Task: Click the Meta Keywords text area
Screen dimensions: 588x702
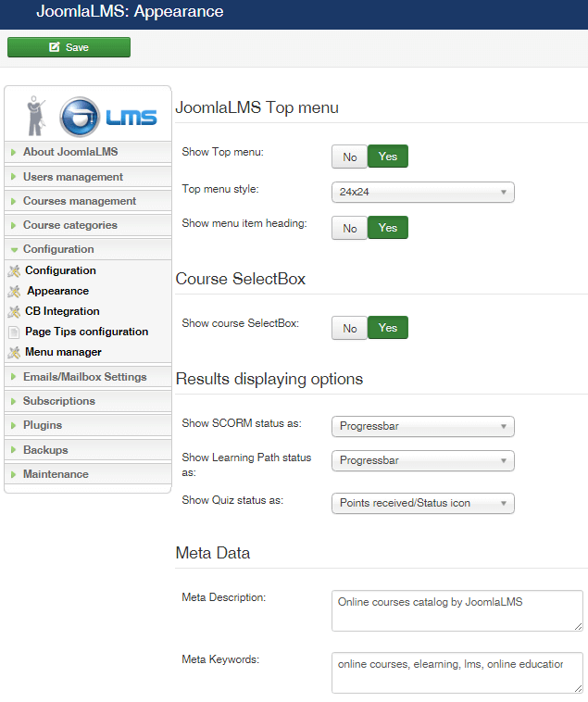Action: click(x=457, y=672)
